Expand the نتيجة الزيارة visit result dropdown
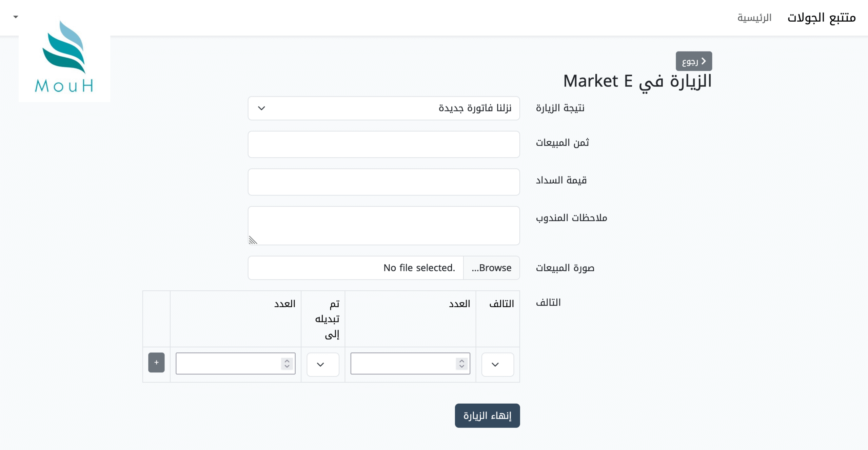 (383, 108)
